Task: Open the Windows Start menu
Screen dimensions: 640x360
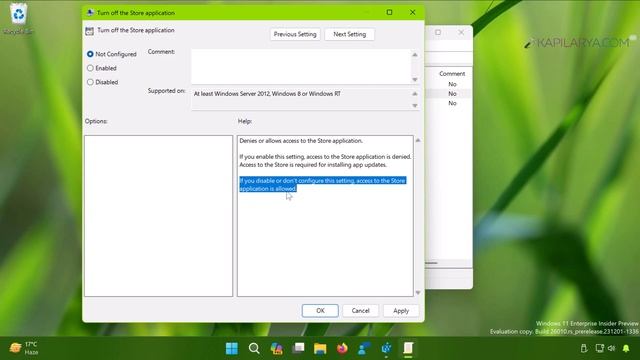Action: [232, 349]
